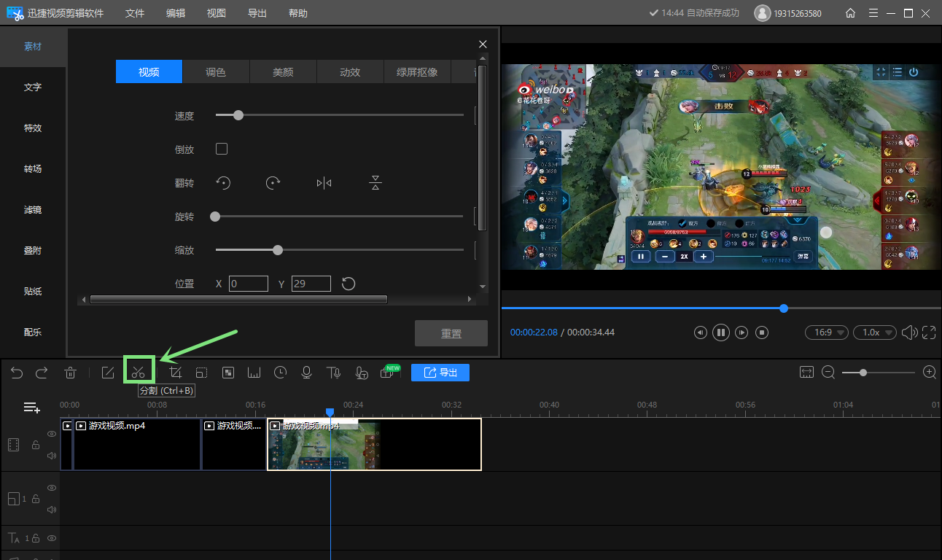The height and width of the screenshot is (560, 942).
Task: Click the redo arrow in the timeline toolbar
Action: [x=42, y=373]
